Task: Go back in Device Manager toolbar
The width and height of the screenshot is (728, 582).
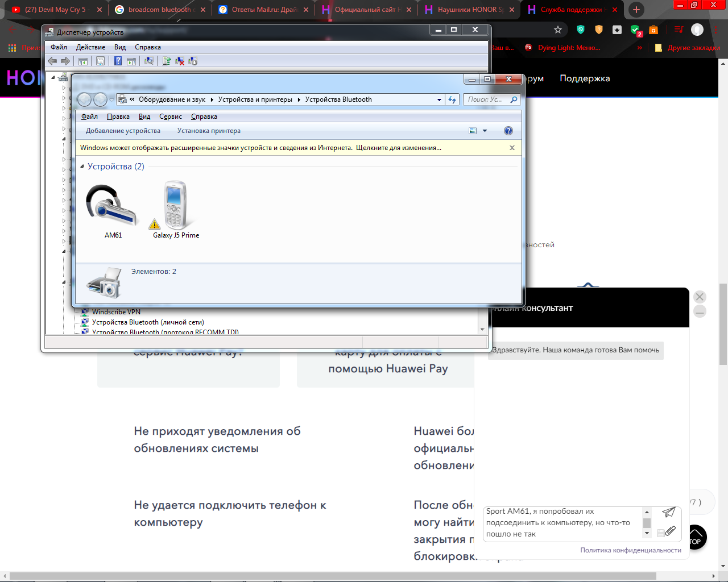Action: click(x=52, y=61)
